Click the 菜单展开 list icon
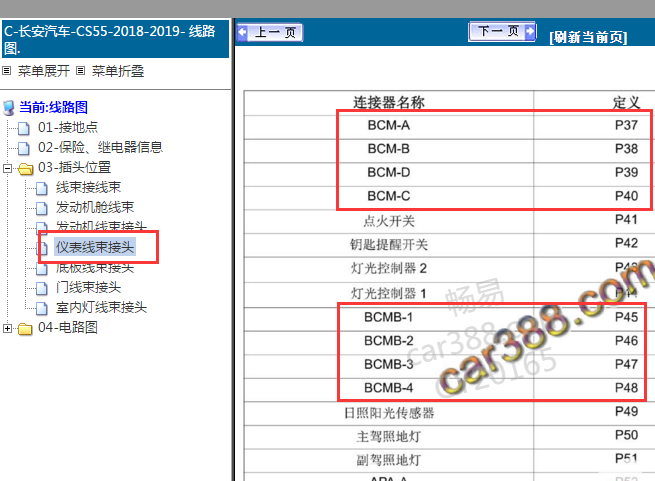Viewport: 655px width, 481px height. pyautogui.click(x=7, y=71)
